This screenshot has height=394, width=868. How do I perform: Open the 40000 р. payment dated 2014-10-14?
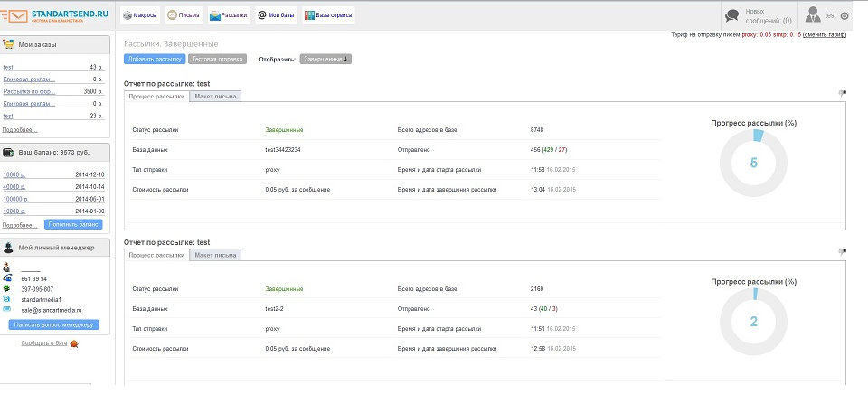click(14, 187)
